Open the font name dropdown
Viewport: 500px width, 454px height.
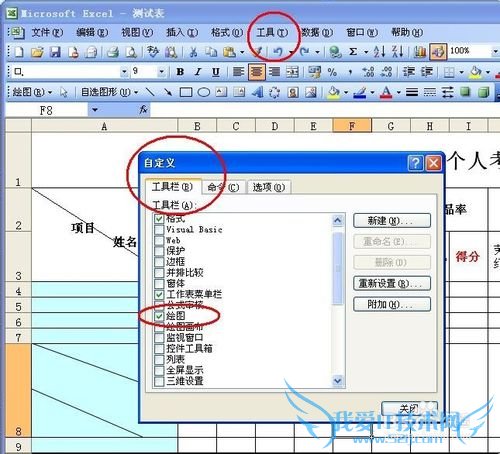[124, 72]
